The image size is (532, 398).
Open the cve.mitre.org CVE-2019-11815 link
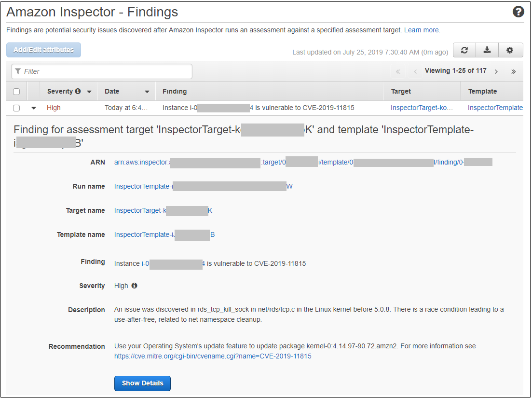[213, 356]
